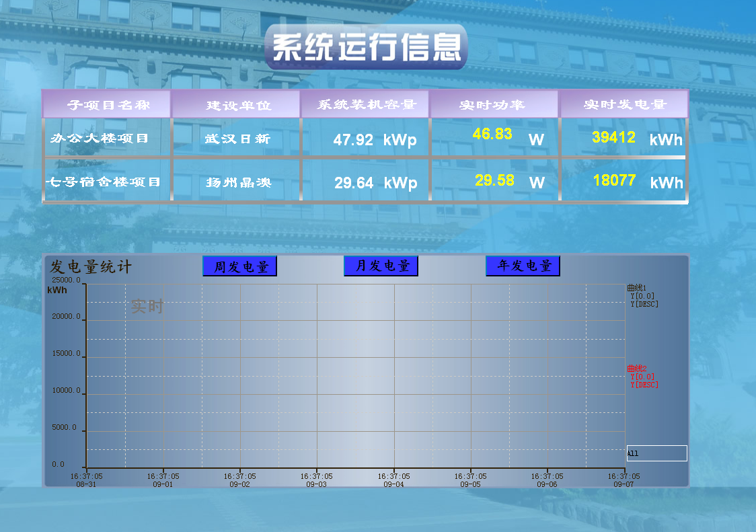
Task: Click the 年发电量 yearly generation button
Action: click(523, 266)
